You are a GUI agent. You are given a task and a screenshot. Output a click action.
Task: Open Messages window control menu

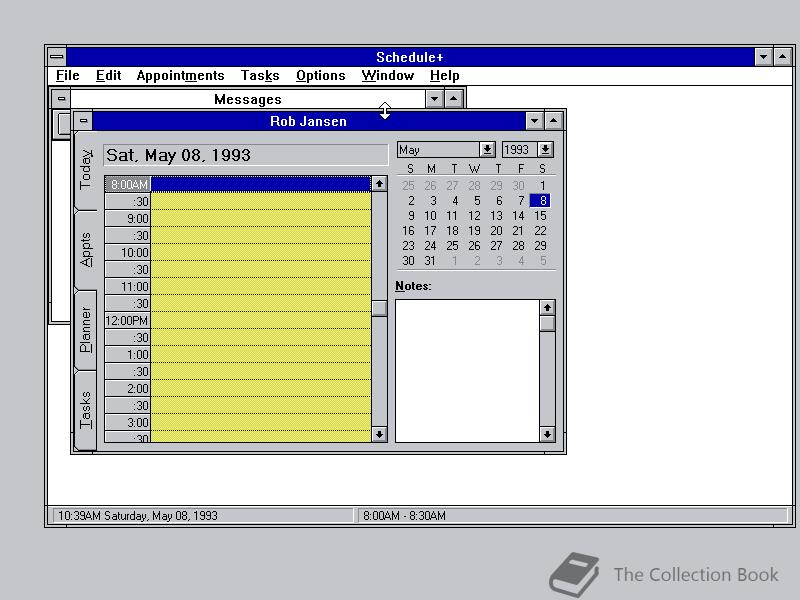[x=61, y=98]
